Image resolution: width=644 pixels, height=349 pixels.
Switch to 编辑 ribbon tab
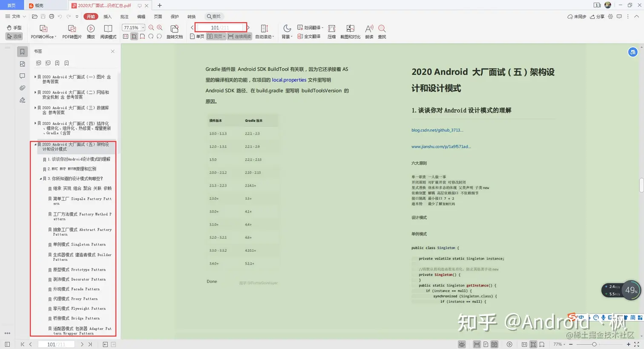point(141,17)
